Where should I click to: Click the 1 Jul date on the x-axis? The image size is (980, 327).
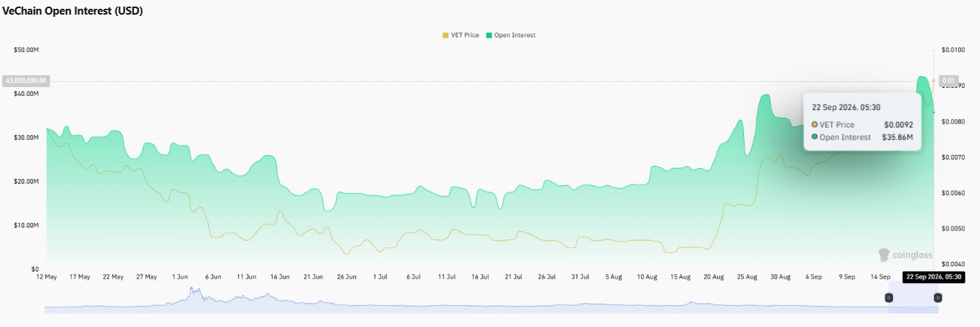pyautogui.click(x=380, y=277)
